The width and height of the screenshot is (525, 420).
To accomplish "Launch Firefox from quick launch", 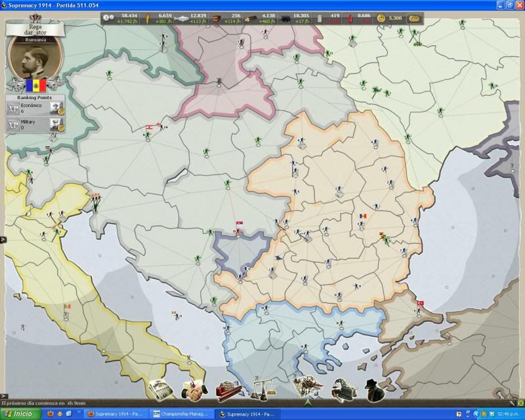I will pyautogui.click(x=51, y=414).
